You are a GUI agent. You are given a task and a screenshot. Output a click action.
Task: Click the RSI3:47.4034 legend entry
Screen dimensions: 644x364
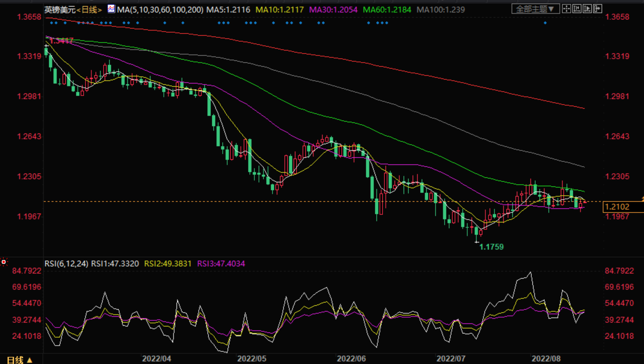coord(221,263)
